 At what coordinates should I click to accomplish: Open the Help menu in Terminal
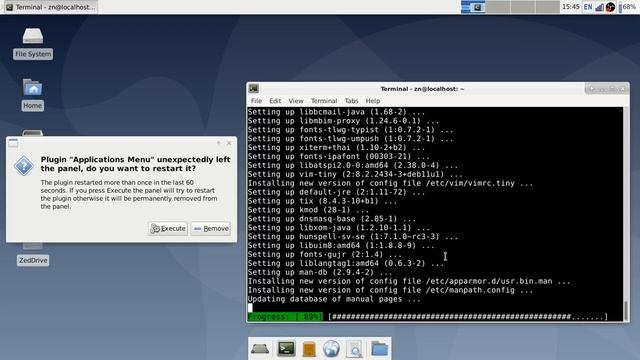pos(373,101)
